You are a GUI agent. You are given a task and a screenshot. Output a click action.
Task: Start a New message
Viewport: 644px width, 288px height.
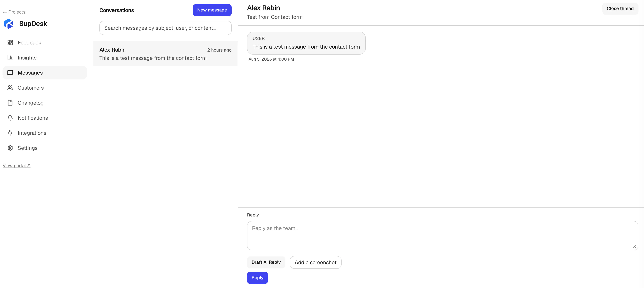(212, 10)
